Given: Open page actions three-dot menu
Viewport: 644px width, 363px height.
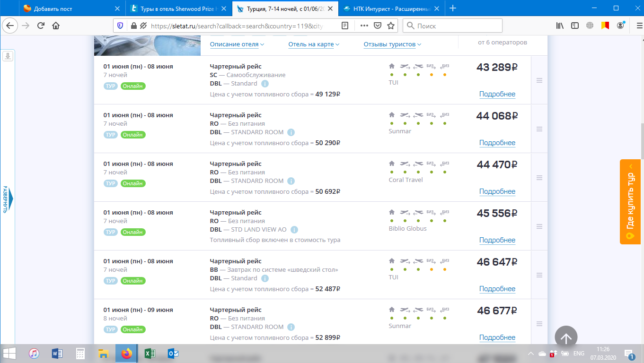Looking at the screenshot, I should click(364, 26).
